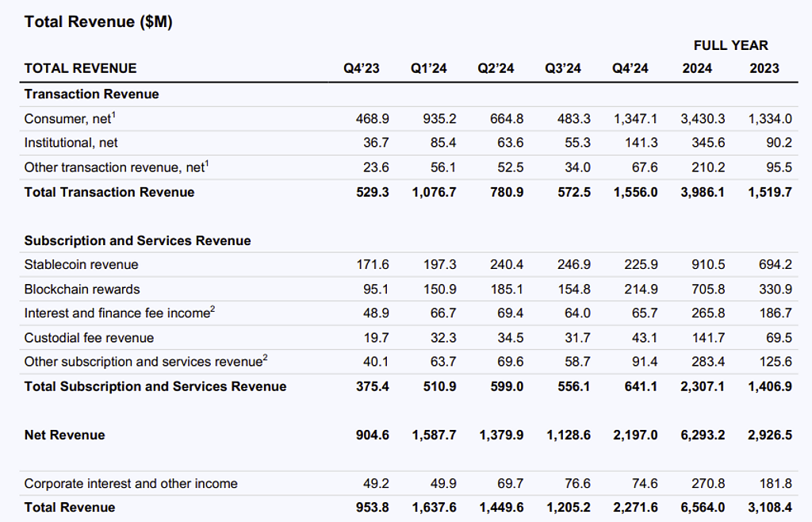Viewport: 812px width, 522px height.
Task: Click the Stablecoin revenue row label
Action: coord(81,265)
